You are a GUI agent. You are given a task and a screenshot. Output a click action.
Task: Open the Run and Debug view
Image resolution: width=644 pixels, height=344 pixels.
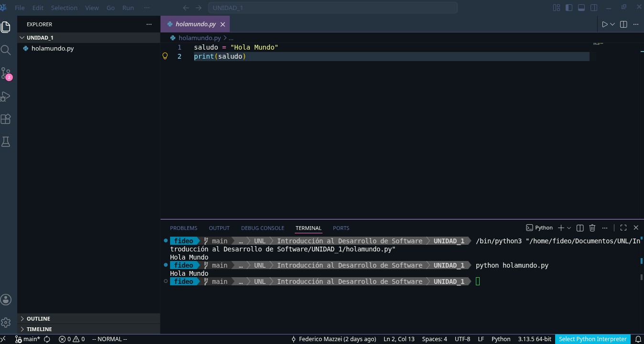pyautogui.click(x=6, y=96)
